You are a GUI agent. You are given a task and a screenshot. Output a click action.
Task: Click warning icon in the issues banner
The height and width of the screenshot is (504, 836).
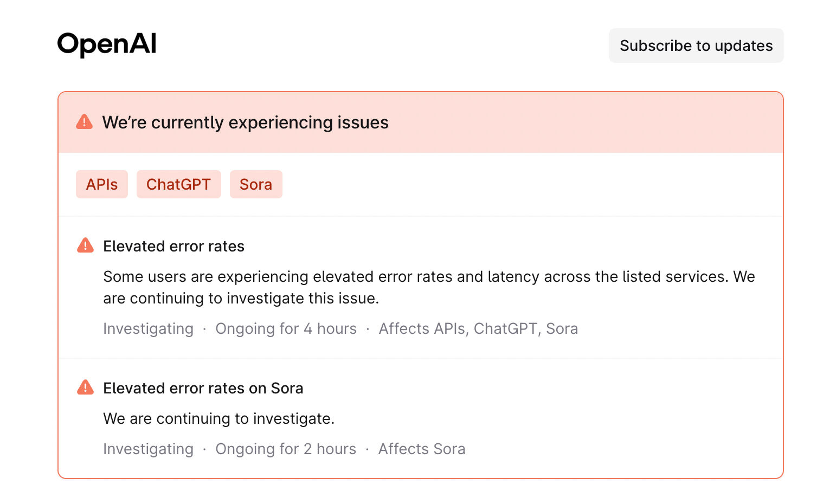(84, 122)
